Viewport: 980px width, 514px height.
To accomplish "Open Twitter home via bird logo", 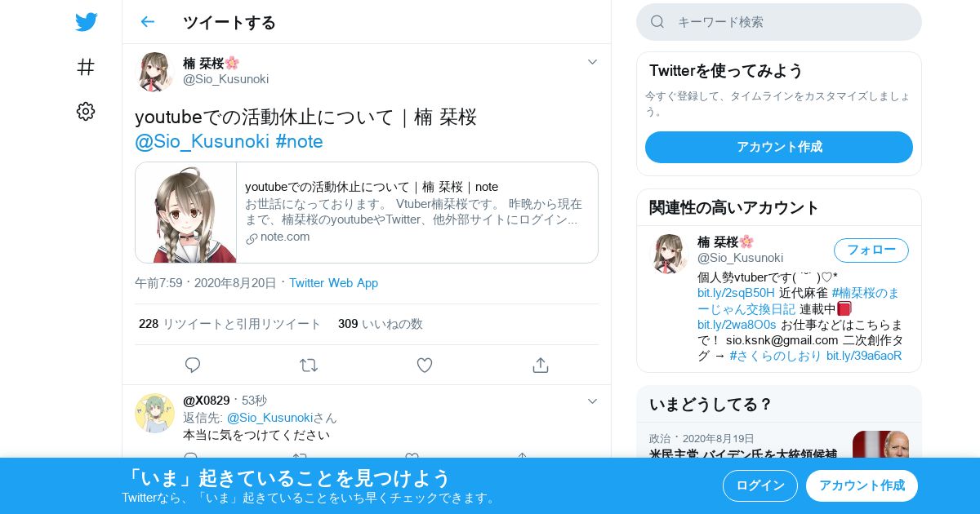I will (86, 22).
